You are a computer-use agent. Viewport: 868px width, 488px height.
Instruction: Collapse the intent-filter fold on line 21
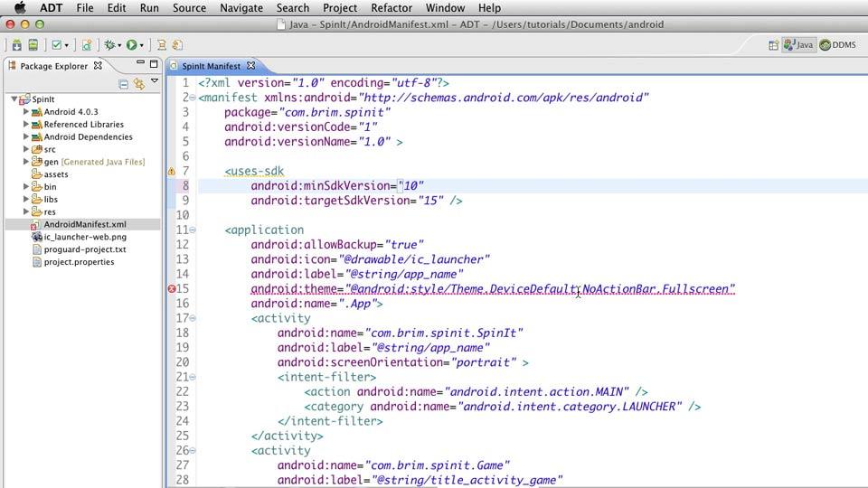click(193, 377)
